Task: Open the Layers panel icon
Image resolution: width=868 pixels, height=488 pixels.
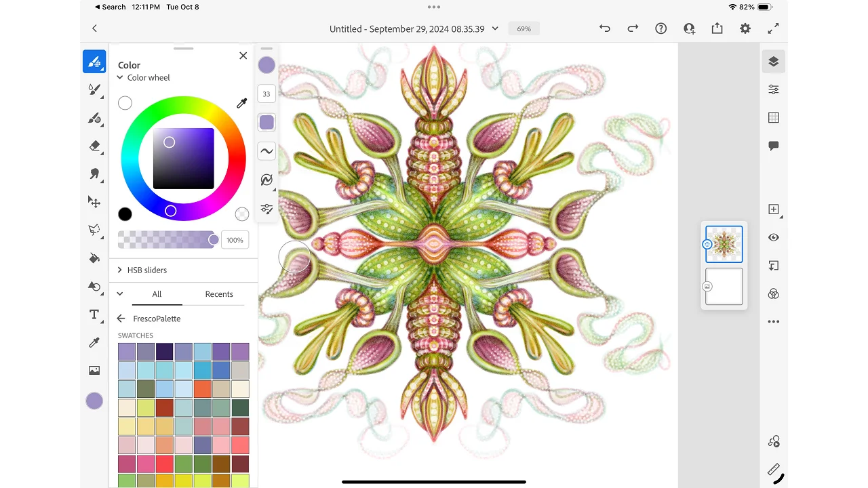Action: point(773,61)
